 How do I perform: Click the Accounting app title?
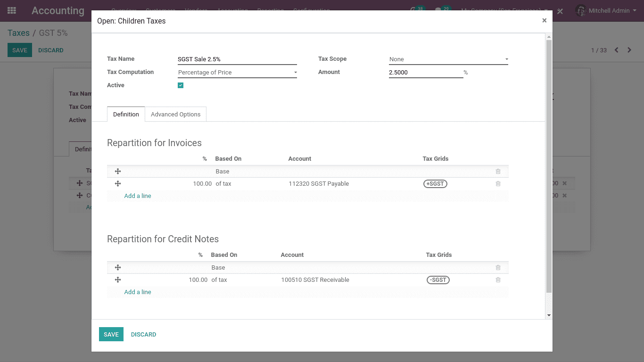click(58, 10)
